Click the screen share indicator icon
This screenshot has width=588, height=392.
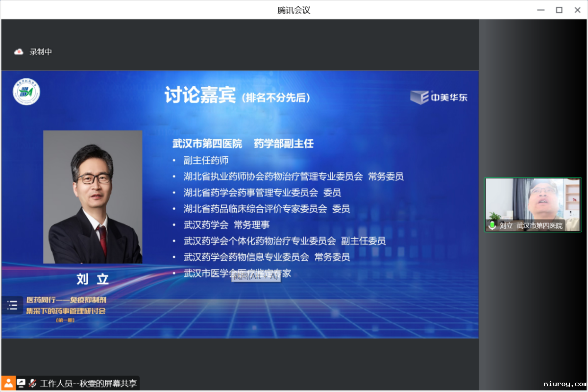(x=21, y=383)
